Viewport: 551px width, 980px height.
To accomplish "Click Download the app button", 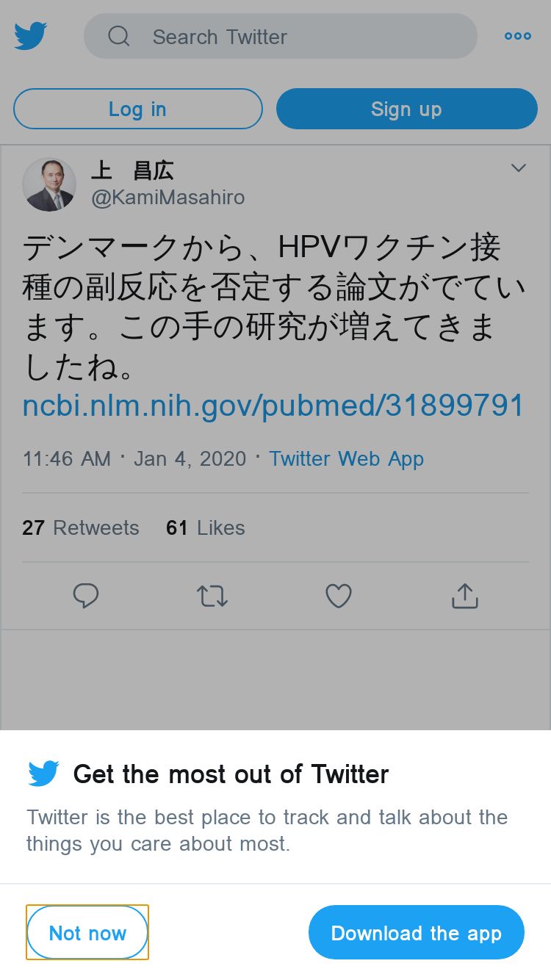I will pyautogui.click(x=417, y=932).
